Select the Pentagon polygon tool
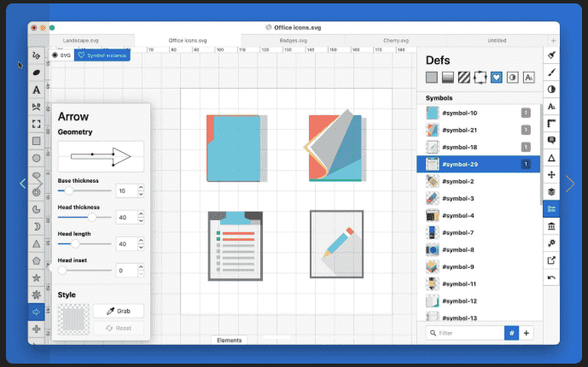This screenshot has width=588, height=367. pos(36,260)
